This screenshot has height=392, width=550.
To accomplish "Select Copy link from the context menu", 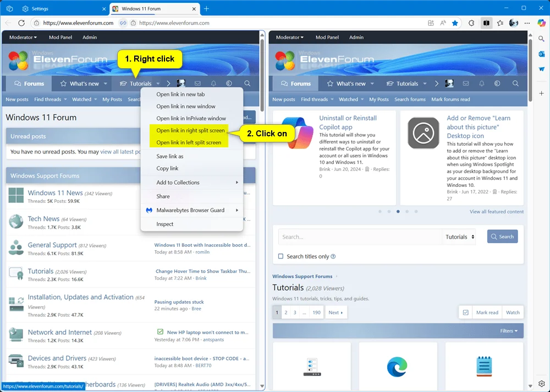I will coord(192,168).
